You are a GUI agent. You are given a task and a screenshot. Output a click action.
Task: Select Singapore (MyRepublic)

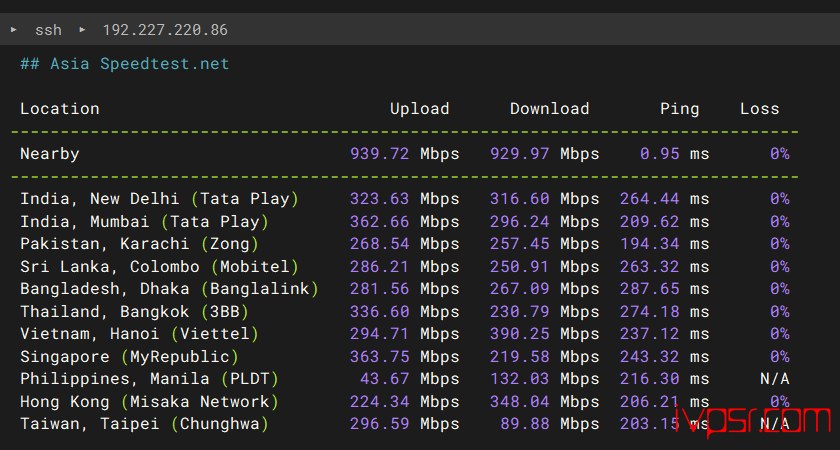coord(129,356)
